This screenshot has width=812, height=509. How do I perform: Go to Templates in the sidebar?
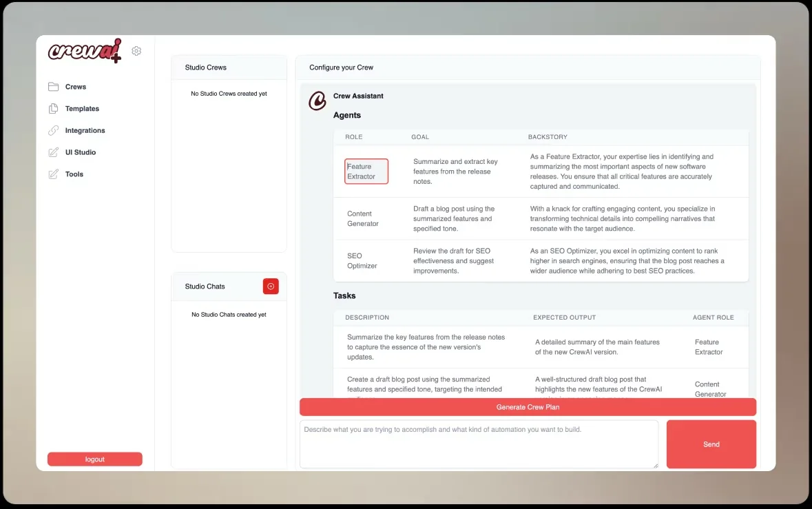point(82,109)
